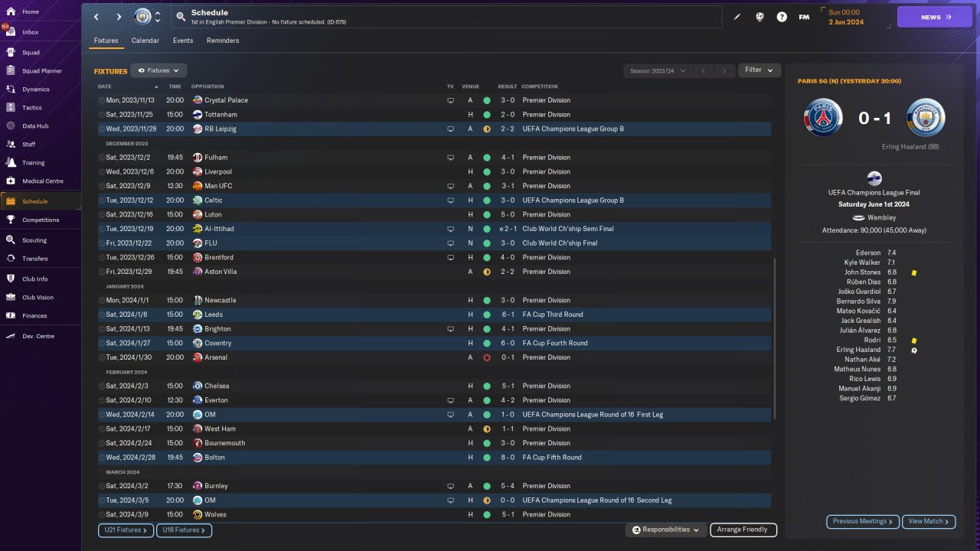Viewport: 980px width, 551px height.
Task: Open U21 Fixtures
Action: click(x=126, y=530)
